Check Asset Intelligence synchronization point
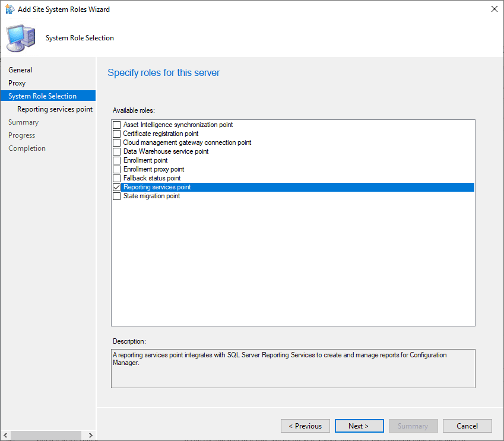This screenshot has width=504, height=441. [x=117, y=125]
